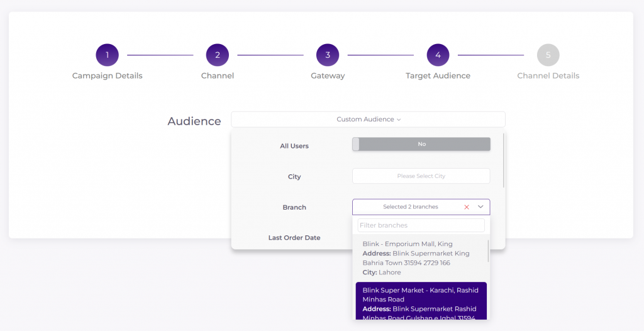Screen dimensions: 644x331
Task: Go to step 2 Channel circle
Action: click(217, 55)
